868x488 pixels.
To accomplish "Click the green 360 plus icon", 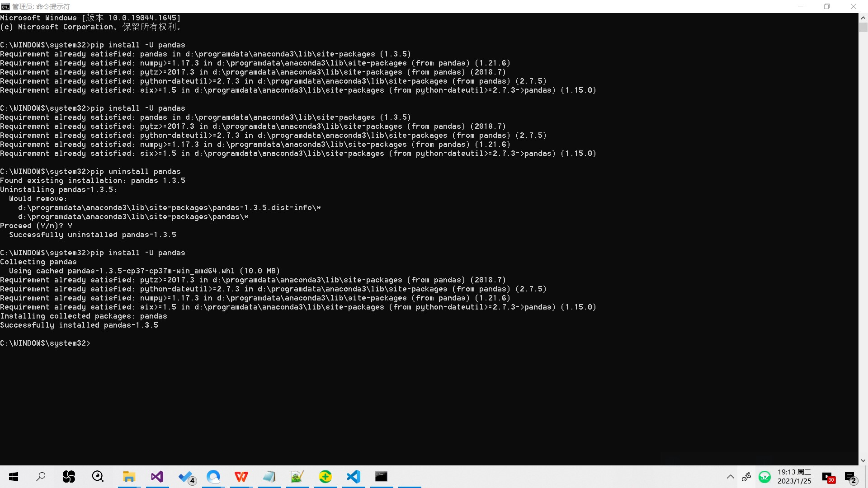I will tap(325, 477).
